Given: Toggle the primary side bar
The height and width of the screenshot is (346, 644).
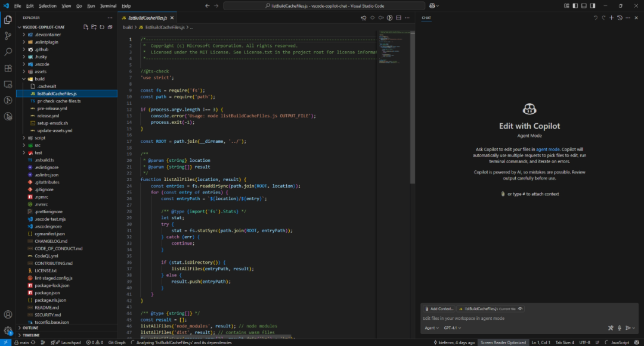Looking at the screenshot, I should (575, 6).
